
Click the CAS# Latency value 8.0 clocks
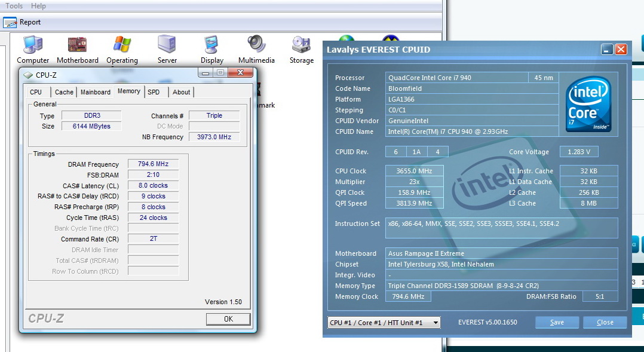click(153, 185)
